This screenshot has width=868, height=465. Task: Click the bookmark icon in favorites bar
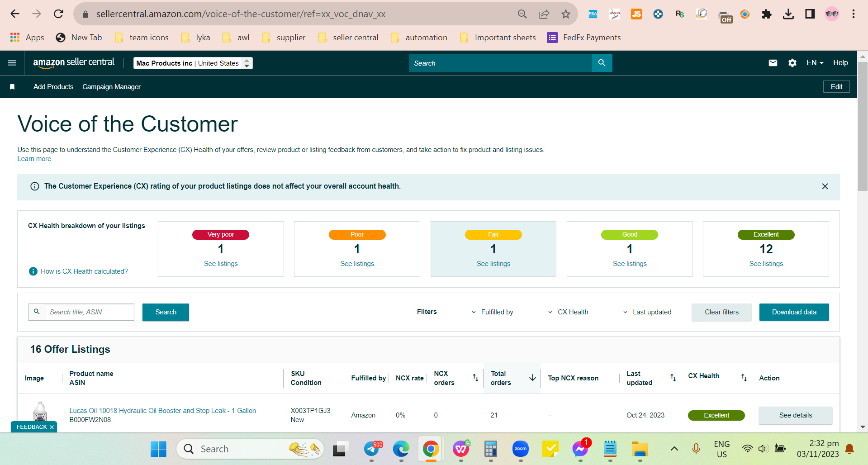point(12,87)
